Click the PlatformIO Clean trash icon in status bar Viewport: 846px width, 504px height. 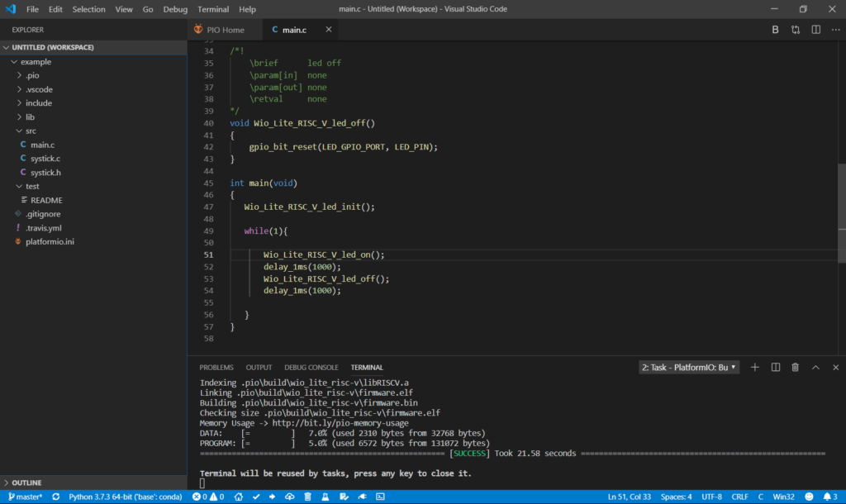(x=307, y=497)
